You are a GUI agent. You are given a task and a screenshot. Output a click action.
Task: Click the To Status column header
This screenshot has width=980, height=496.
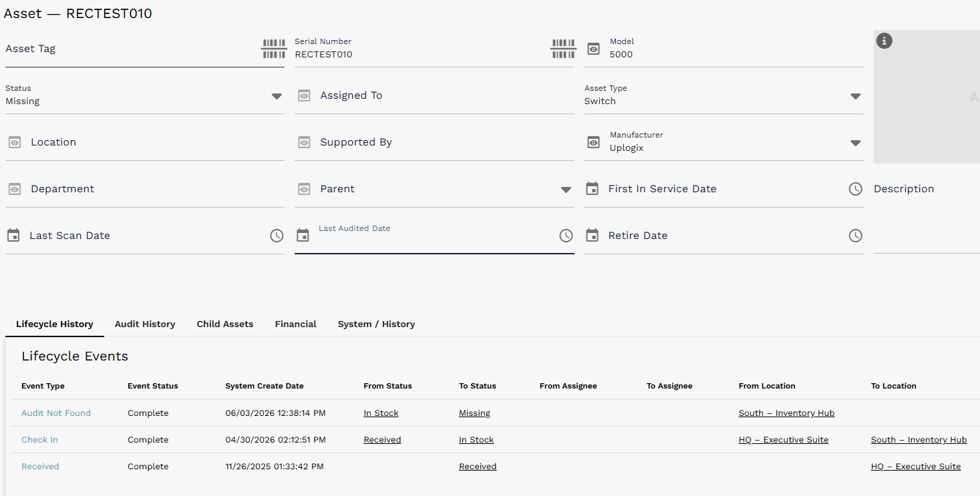(x=478, y=386)
